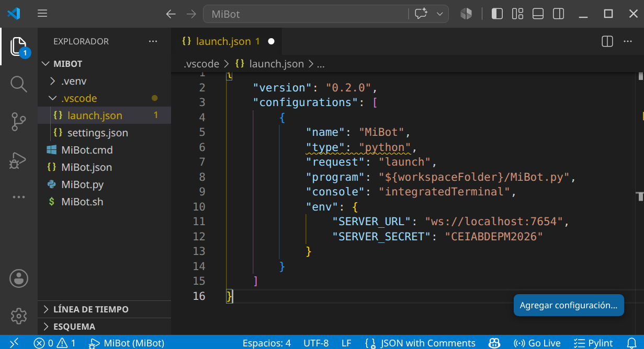Open MiBot.py file
Image resolution: width=644 pixels, height=349 pixels.
pos(104,184)
